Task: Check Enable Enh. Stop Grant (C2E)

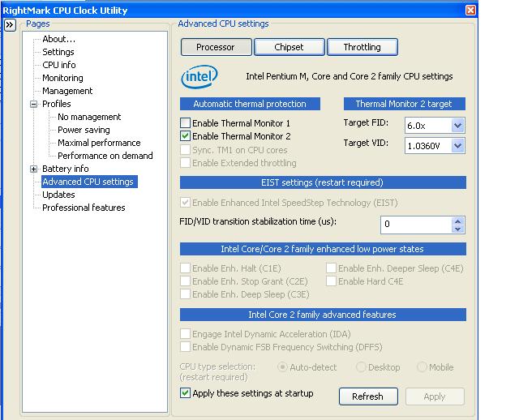Action: [185, 281]
